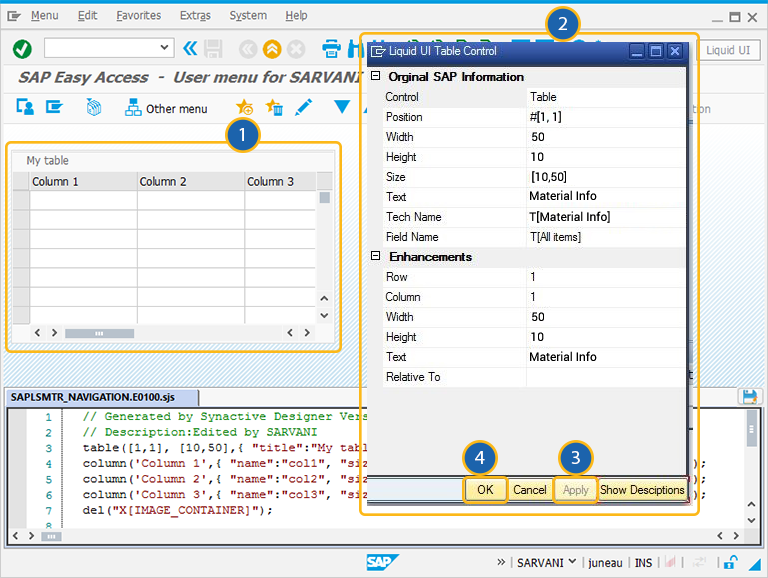Click the script editor horizontal scrollbar thumb
768x578 pixels.
pos(51,536)
